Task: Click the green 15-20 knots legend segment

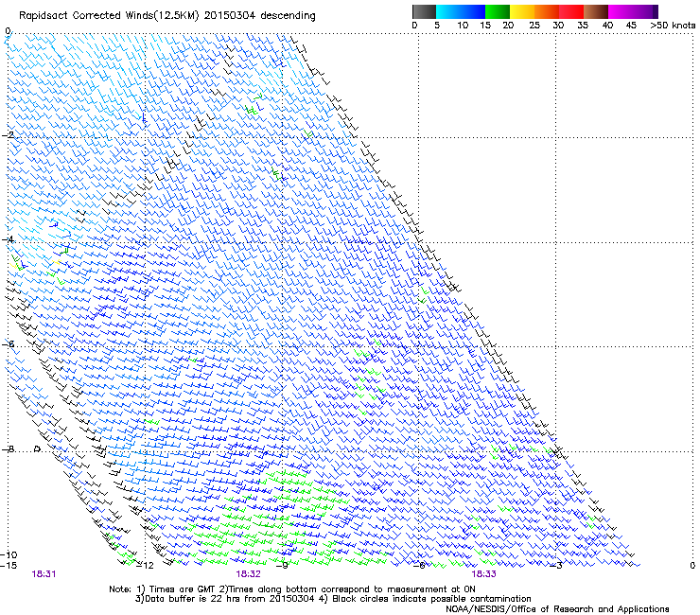Action: [x=498, y=11]
